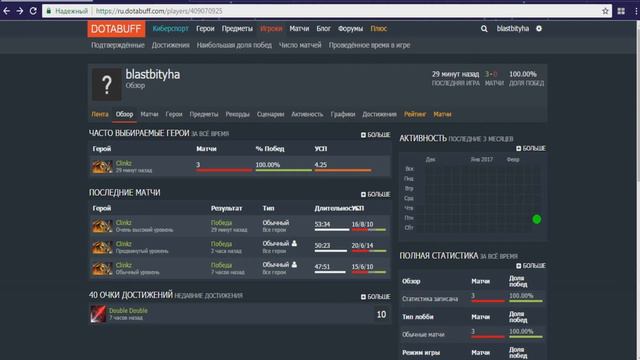Click party icon in 47:51 match row
640x360 pixels.
coord(294,264)
